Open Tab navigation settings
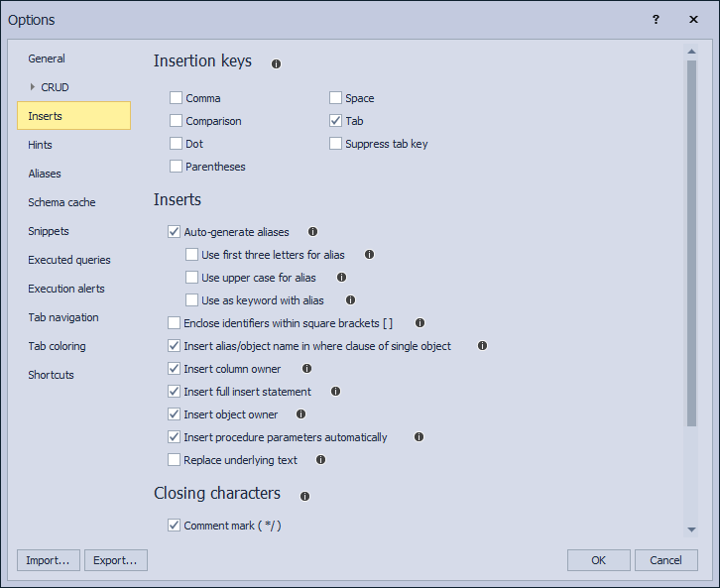The height and width of the screenshot is (588, 720). [63, 317]
